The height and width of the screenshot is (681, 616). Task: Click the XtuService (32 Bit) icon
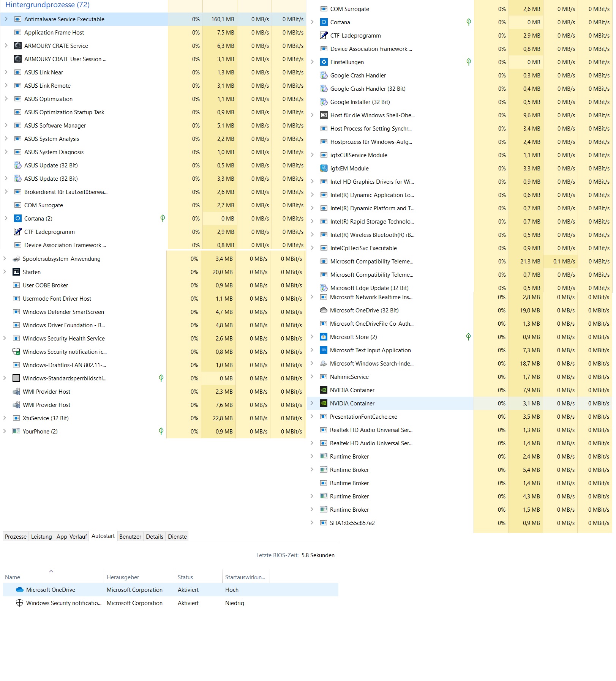point(16,418)
